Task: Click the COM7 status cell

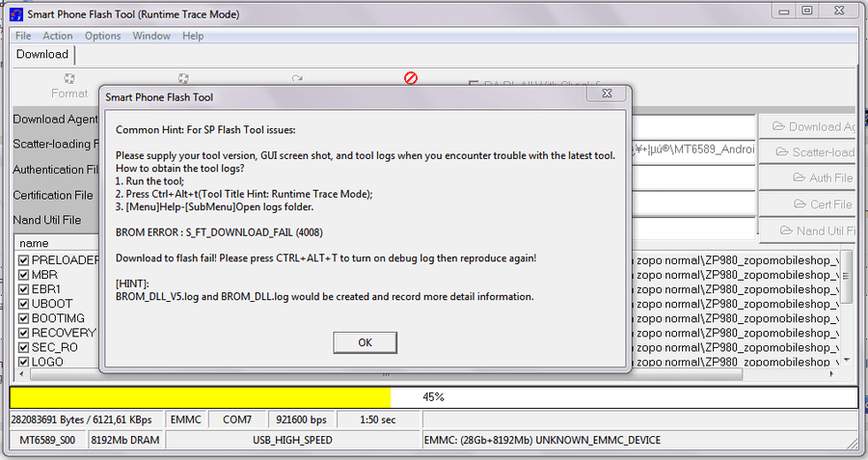Action: pos(237,419)
